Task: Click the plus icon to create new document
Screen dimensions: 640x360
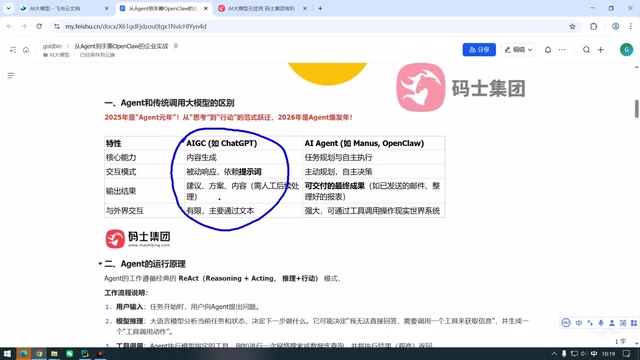Action: point(600,50)
